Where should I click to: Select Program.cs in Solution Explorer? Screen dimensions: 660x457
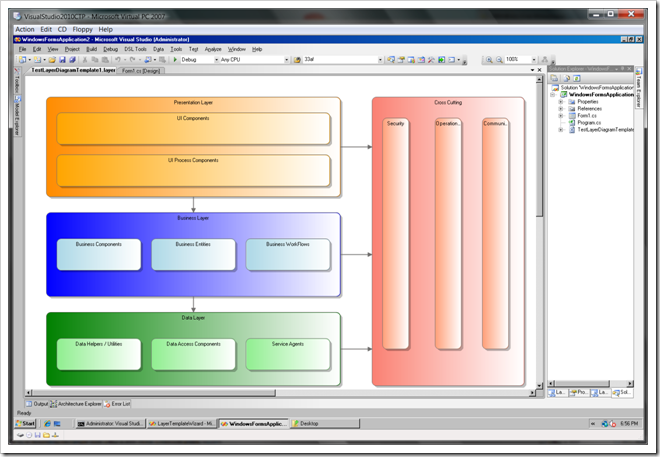(589, 122)
